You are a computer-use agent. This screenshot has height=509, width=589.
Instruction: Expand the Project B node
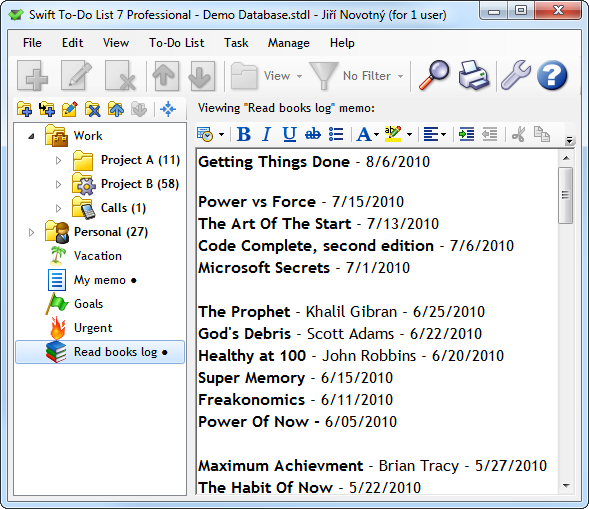(x=58, y=184)
